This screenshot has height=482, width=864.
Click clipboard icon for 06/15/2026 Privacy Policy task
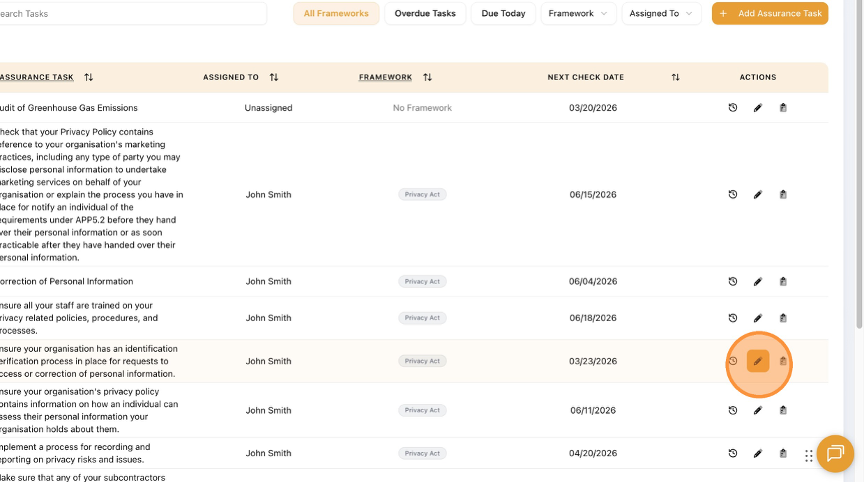pos(783,195)
